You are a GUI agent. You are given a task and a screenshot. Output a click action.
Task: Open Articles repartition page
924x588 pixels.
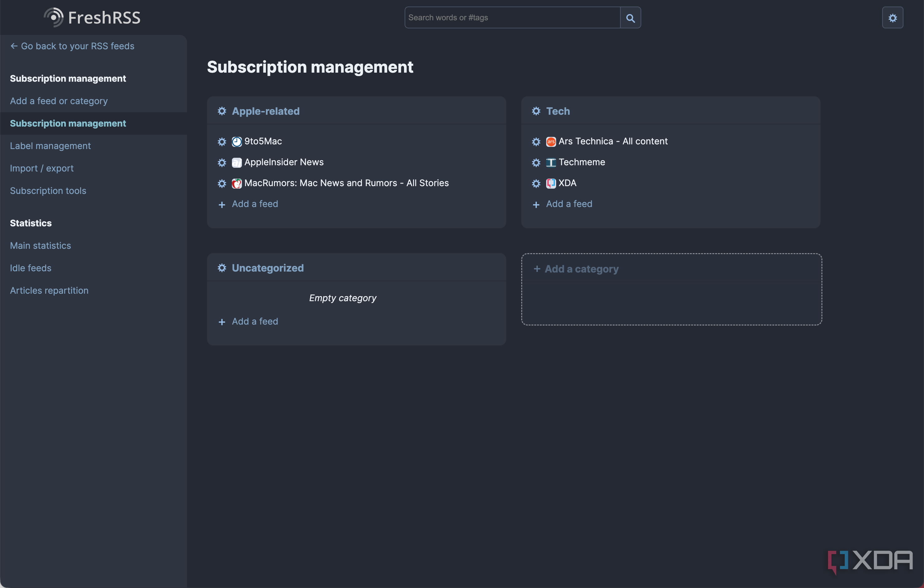[x=49, y=291]
